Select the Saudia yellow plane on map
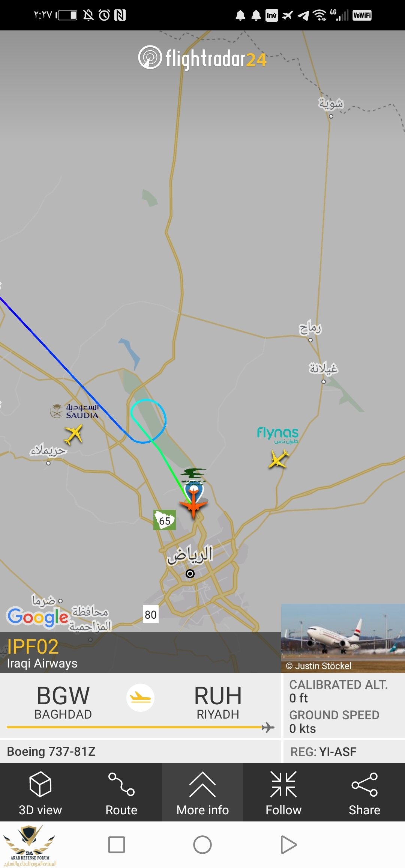Image resolution: width=405 pixels, height=868 pixels. [73, 434]
